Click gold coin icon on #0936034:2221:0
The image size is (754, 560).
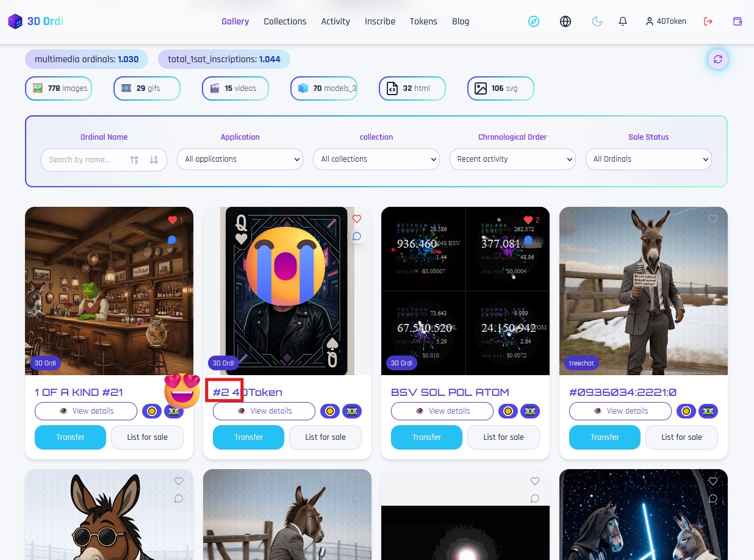coord(686,411)
